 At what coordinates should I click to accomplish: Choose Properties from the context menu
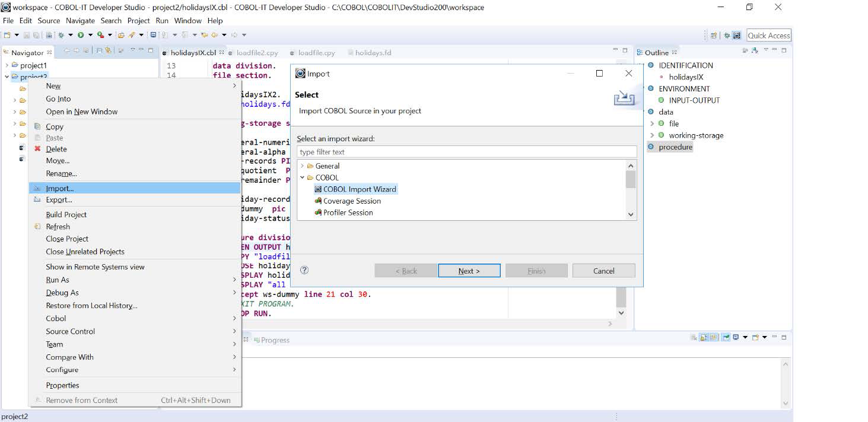coord(62,385)
